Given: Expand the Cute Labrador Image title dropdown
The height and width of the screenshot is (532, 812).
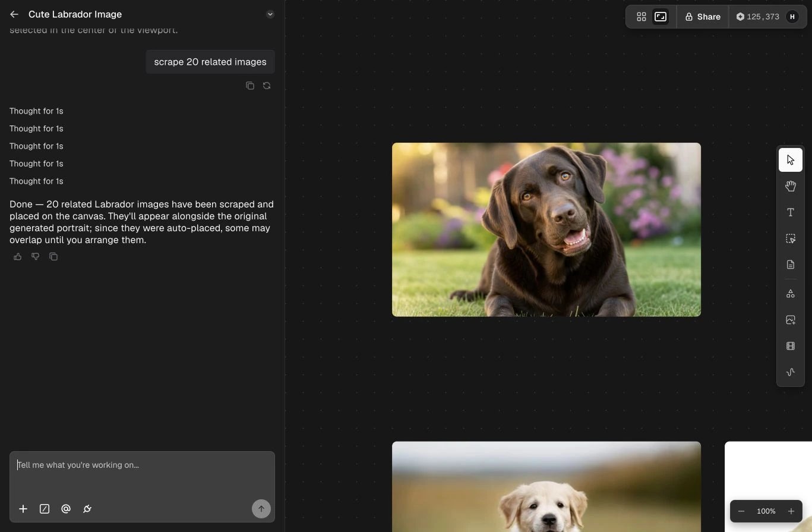Looking at the screenshot, I should click(x=270, y=14).
